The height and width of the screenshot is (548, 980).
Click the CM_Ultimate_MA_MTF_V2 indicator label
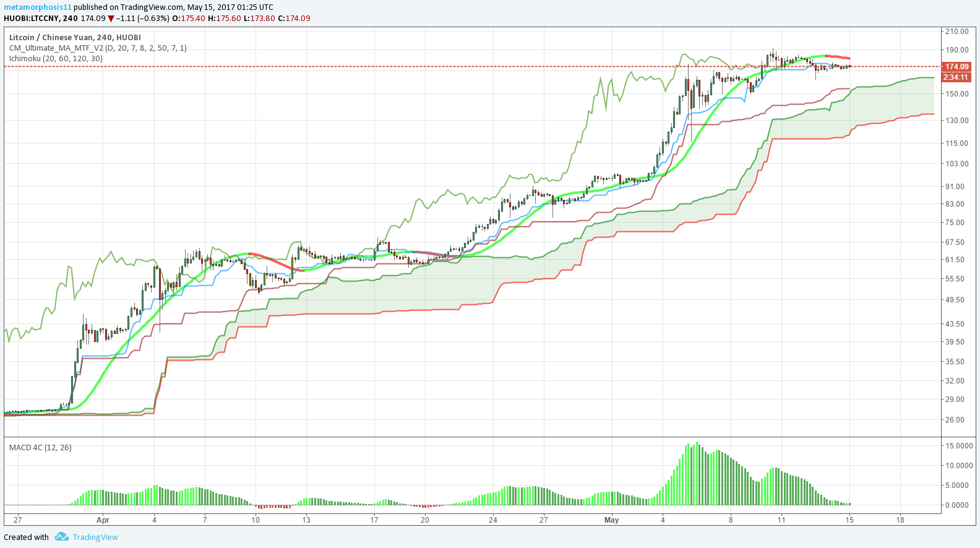tap(98, 48)
